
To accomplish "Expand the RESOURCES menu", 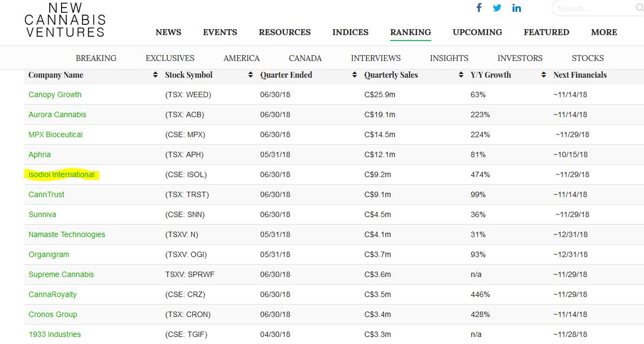I will click(x=284, y=32).
